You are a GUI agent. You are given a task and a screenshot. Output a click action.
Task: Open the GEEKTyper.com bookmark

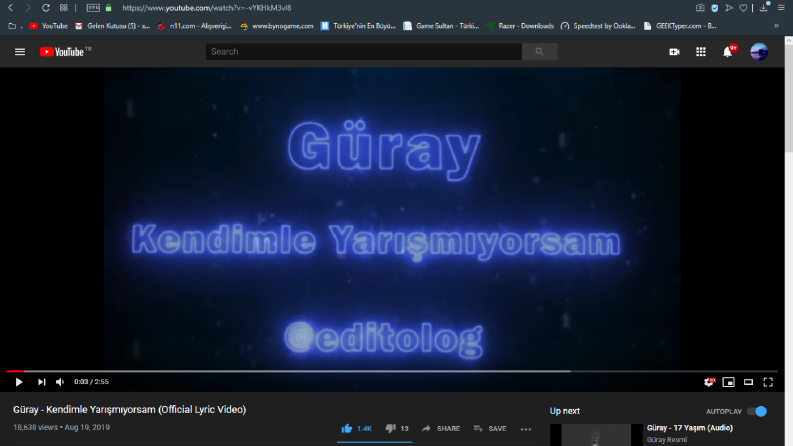tap(680, 26)
